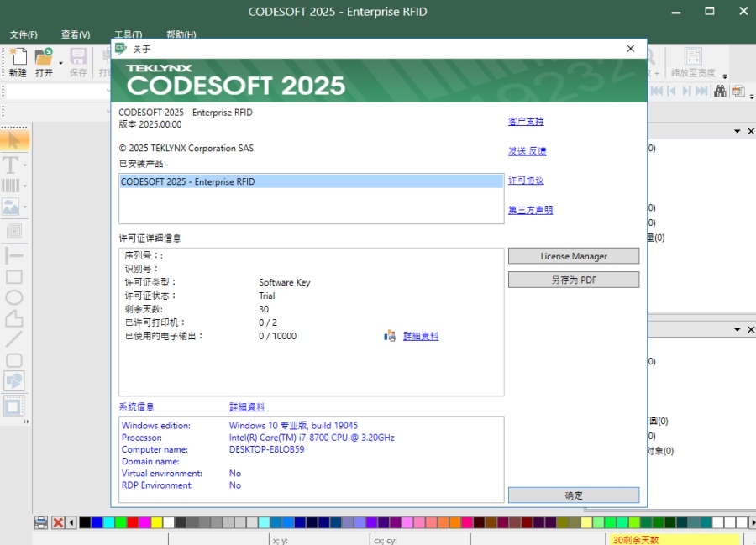Click the save palette icon left of color bar
Image resolution: width=756 pixels, height=545 pixels.
pos(41,522)
